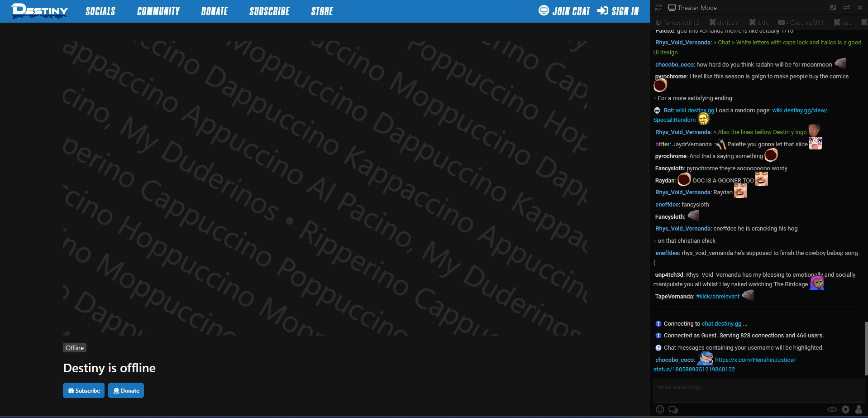Click the Sign In button
The image size is (868, 418).
(x=618, y=11)
